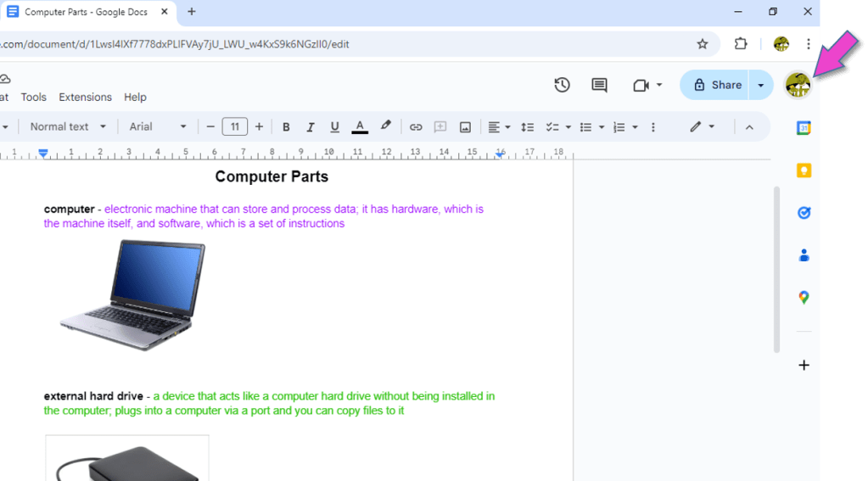Toggle italic formatting
The width and height of the screenshot is (868, 481).
(x=311, y=127)
